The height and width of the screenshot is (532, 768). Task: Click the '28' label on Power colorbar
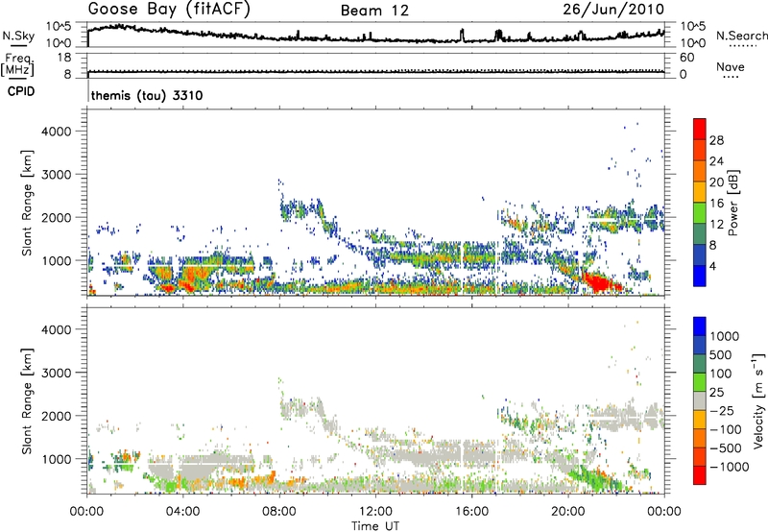716,140
